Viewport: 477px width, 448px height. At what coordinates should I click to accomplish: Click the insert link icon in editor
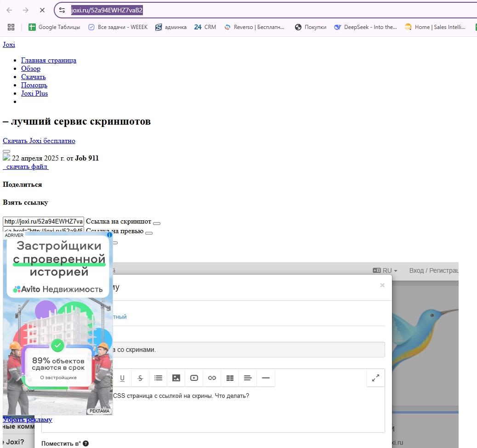pos(212,378)
